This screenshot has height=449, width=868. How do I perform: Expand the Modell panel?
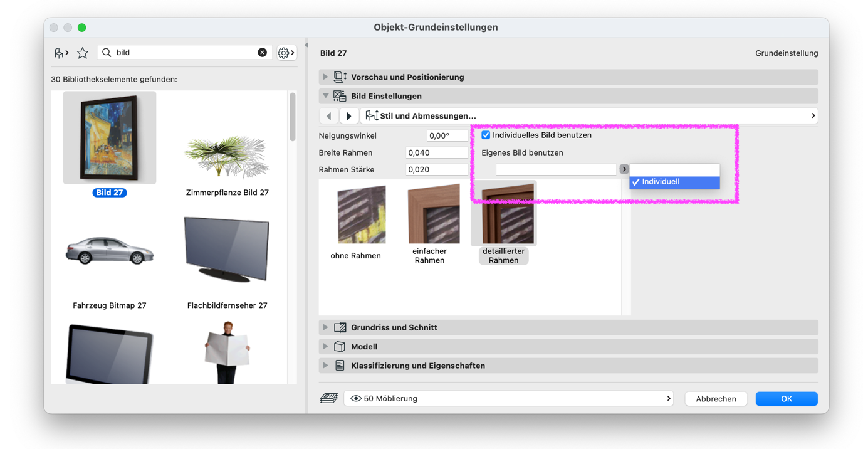pyautogui.click(x=325, y=346)
